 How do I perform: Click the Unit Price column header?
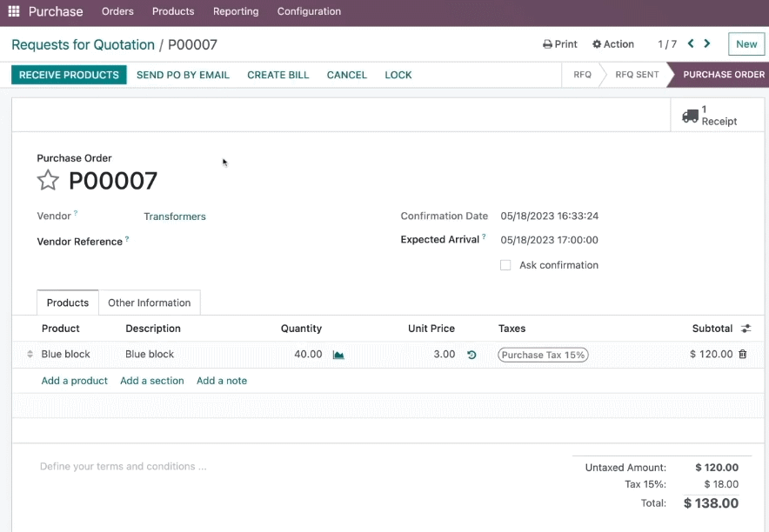coord(431,329)
